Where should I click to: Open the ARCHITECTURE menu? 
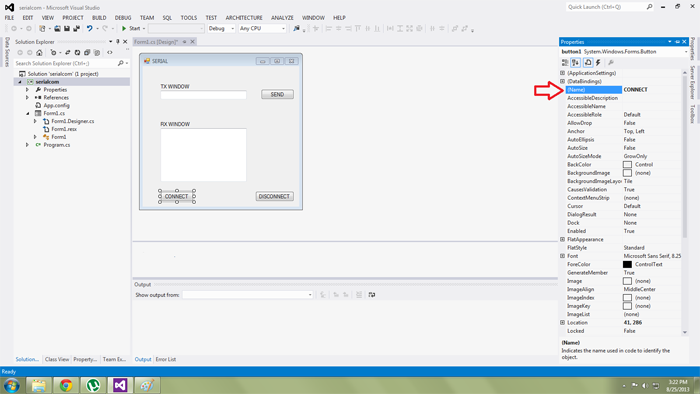(244, 18)
